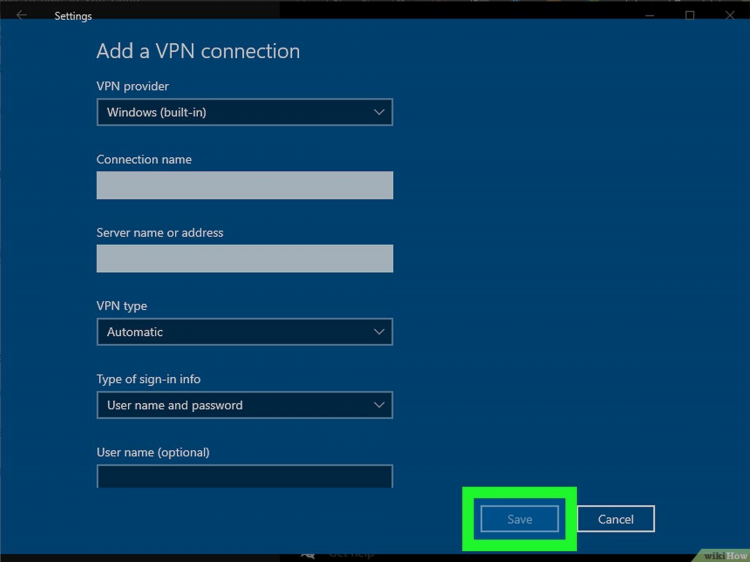This screenshot has height=562, width=750.
Task: Save the VPN connection
Action: pyautogui.click(x=519, y=518)
